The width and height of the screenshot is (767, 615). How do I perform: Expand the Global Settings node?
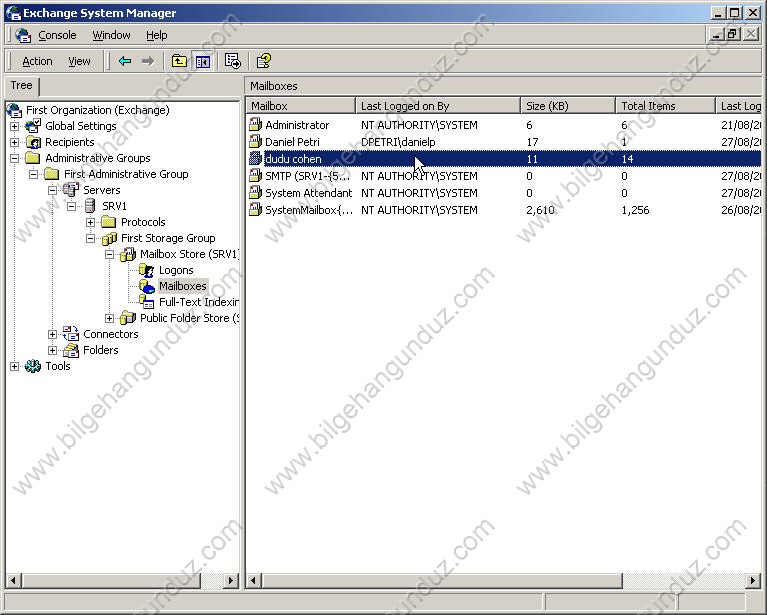14,126
